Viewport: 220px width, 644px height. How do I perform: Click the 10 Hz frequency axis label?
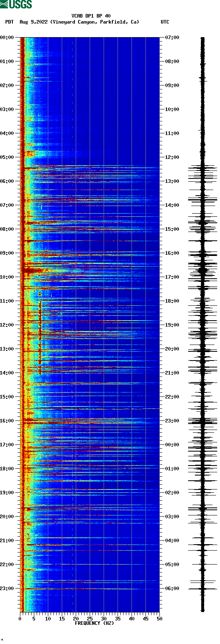pos(48,619)
